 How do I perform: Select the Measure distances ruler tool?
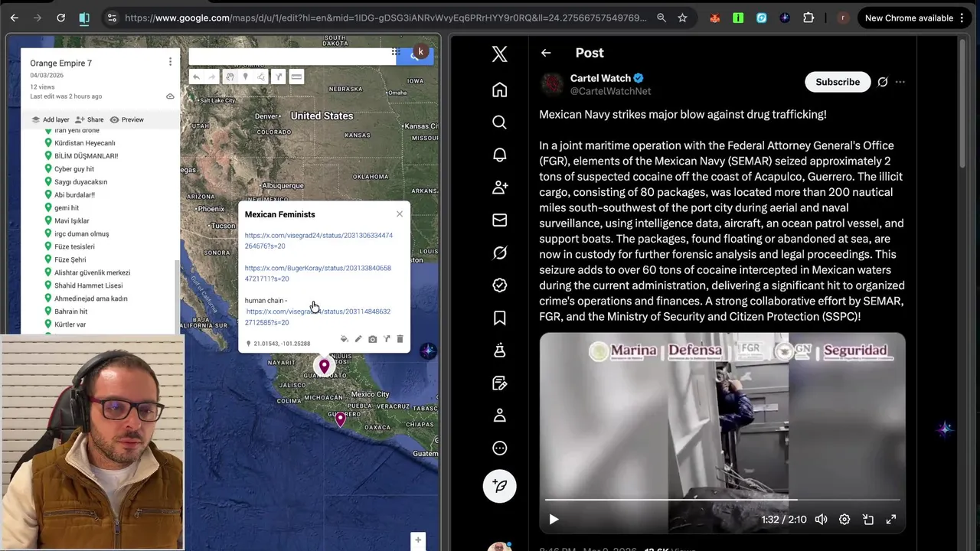[x=296, y=77]
